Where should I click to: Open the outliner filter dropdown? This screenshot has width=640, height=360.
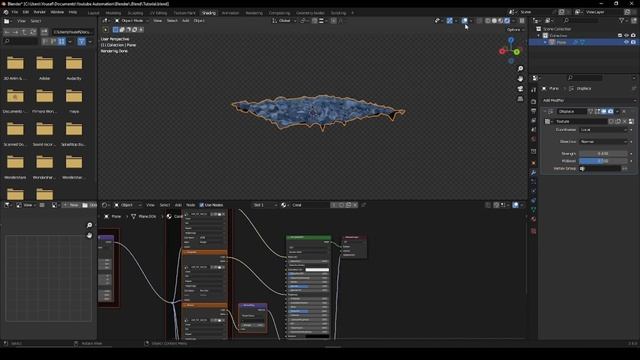click(623, 21)
